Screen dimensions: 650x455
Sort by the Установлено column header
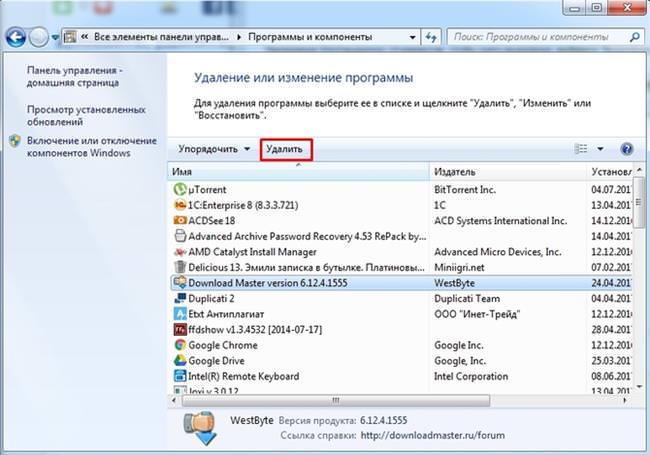(610, 172)
